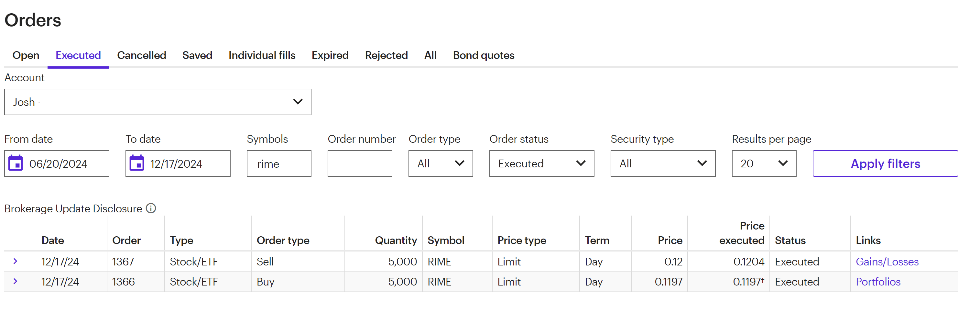Expand order 1367 row details

pyautogui.click(x=15, y=262)
